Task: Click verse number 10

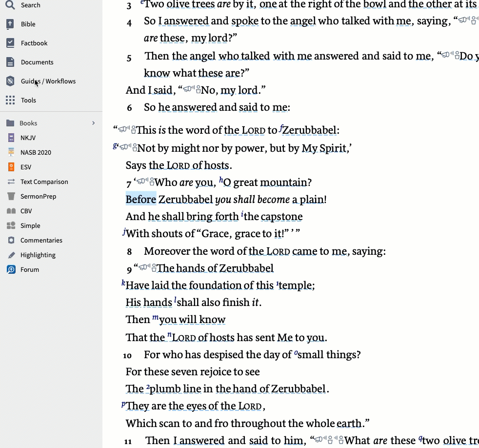Action: tap(127, 355)
